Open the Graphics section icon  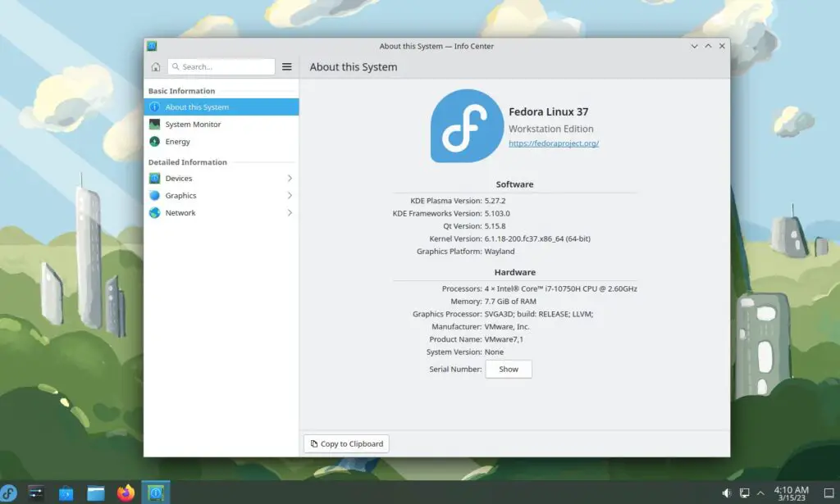156,195
